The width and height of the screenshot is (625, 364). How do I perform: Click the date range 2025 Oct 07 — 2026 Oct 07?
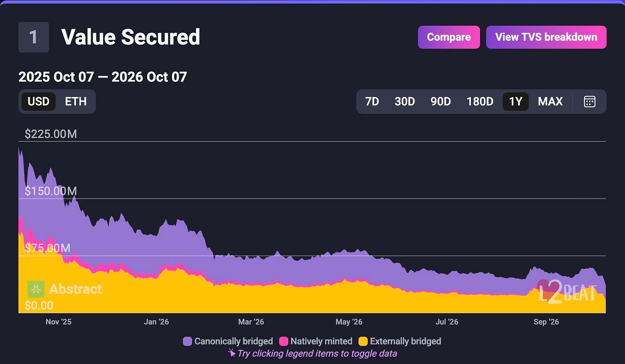click(x=103, y=77)
